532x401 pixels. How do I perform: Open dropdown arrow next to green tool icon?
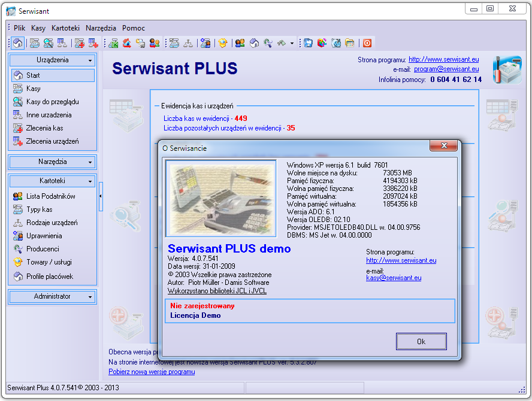(292, 43)
